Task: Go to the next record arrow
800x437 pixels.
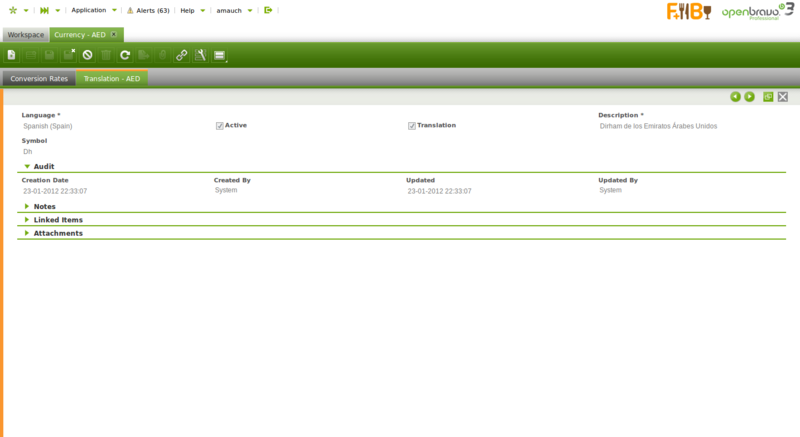Action: 749,97
